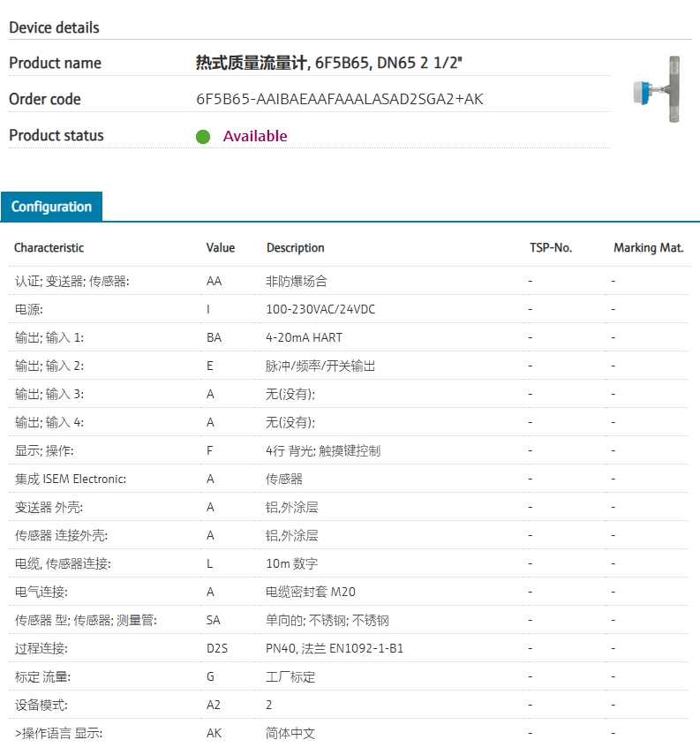Click the 过程连接 row label

coord(41,649)
